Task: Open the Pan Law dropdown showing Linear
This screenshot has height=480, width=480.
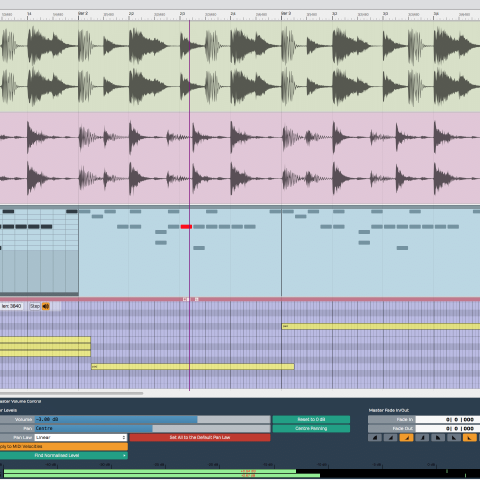Action: coord(81,437)
